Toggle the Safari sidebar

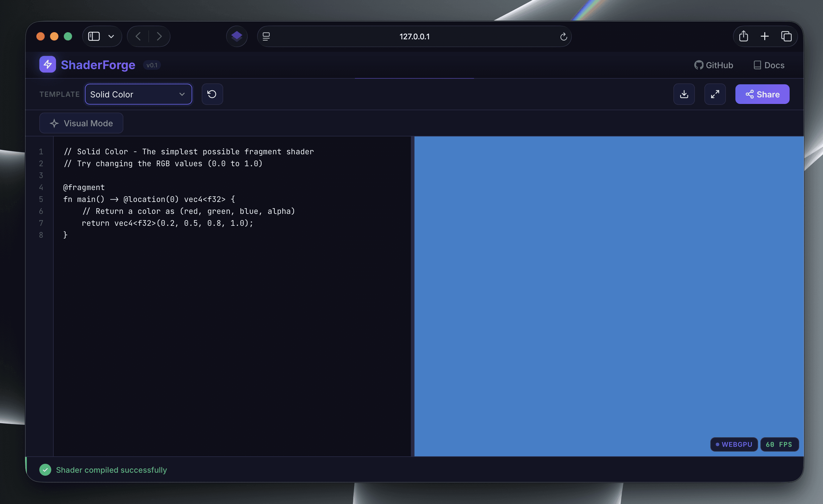(94, 36)
